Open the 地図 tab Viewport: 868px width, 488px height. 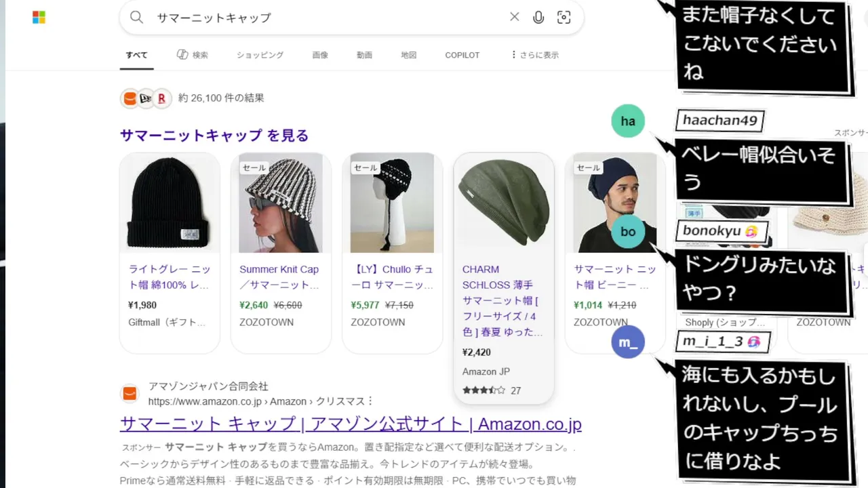tap(408, 55)
